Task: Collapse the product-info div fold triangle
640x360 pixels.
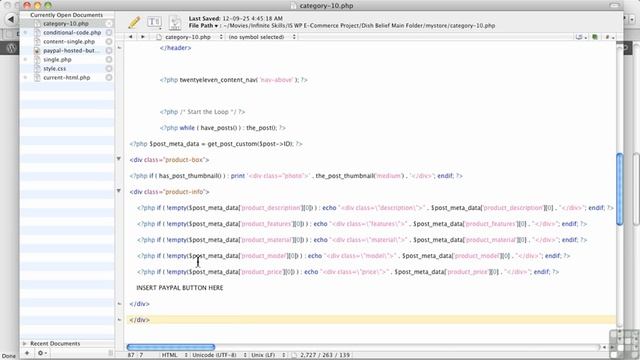Action: (x=119, y=191)
